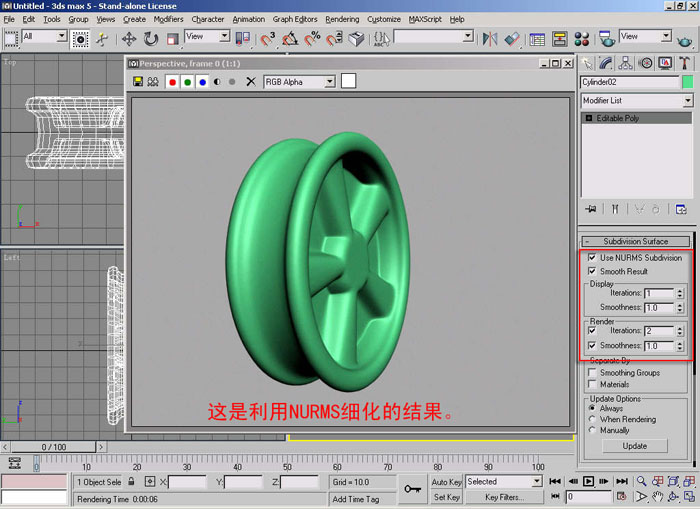The image size is (700, 509).
Task: Open the Modify command panel tab
Action: (606, 63)
